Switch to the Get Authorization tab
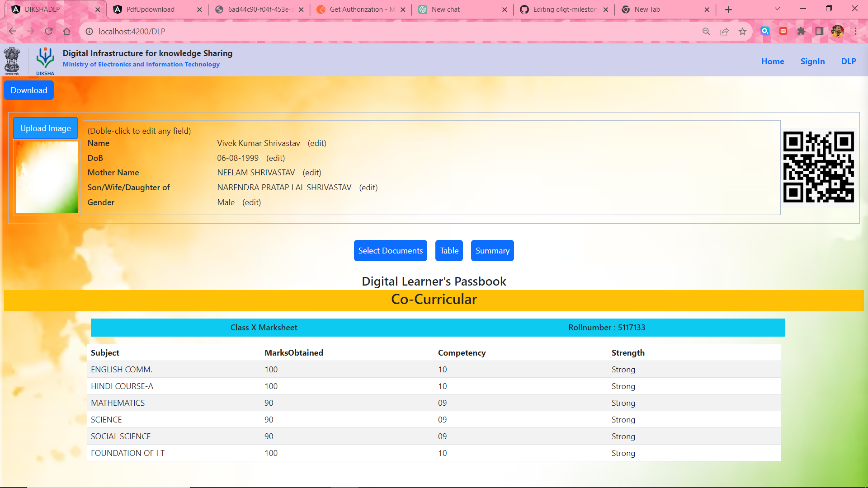This screenshot has width=868, height=488. [x=356, y=9]
